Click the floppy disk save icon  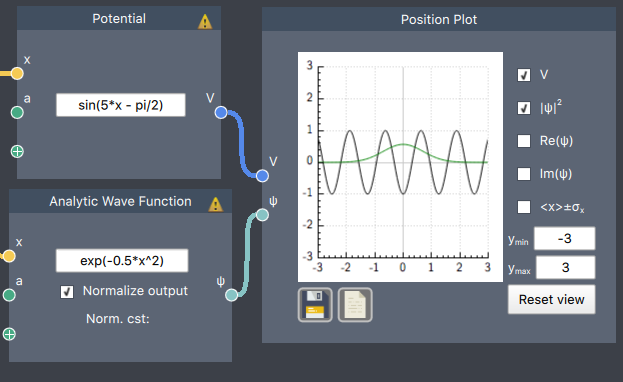pos(315,305)
